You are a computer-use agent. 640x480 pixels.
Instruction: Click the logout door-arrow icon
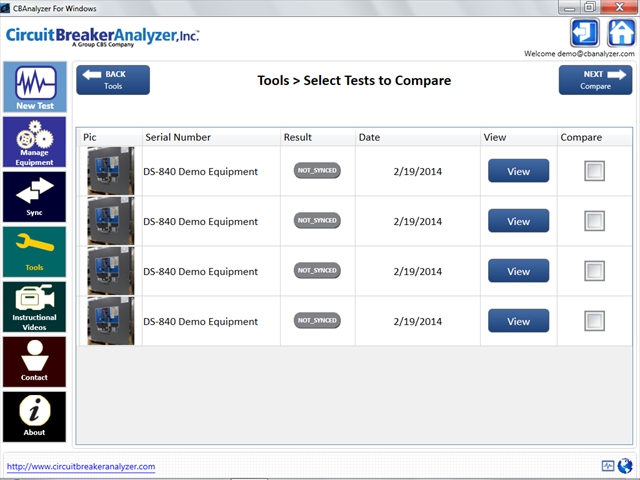point(585,33)
